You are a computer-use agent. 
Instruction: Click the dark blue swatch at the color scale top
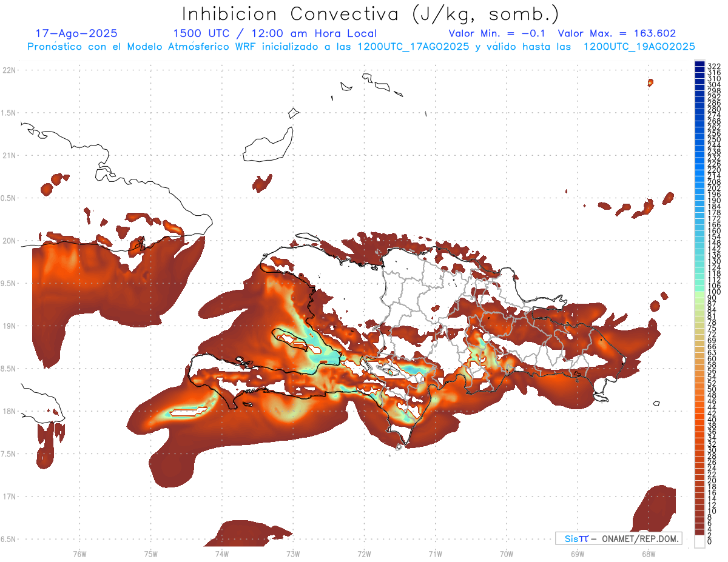tap(699, 64)
